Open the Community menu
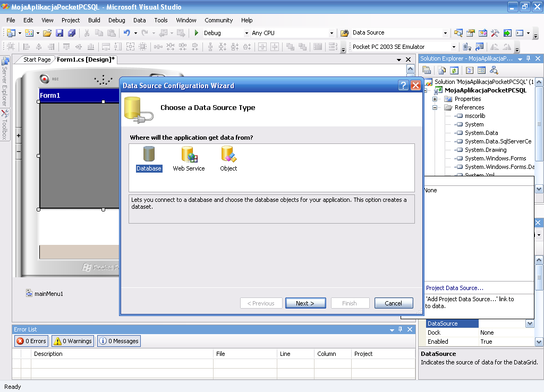Image resolution: width=544 pixels, height=392 pixels. pos(218,20)
